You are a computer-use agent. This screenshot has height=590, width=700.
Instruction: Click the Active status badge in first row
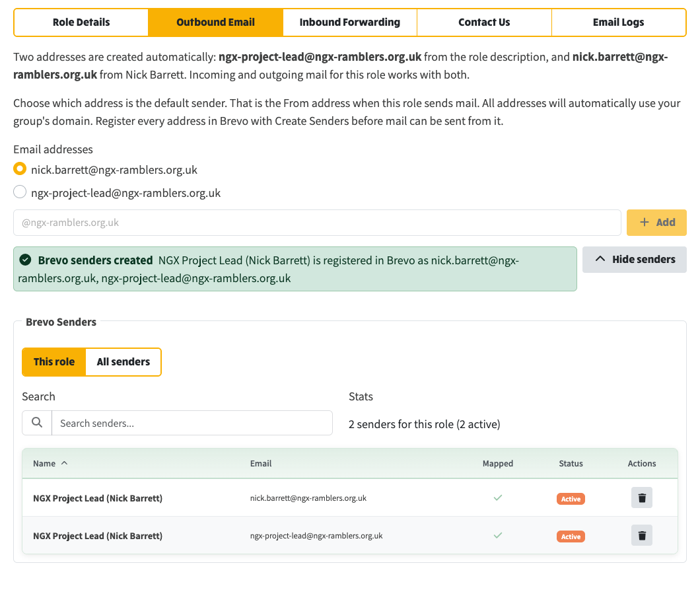point(571,498)
